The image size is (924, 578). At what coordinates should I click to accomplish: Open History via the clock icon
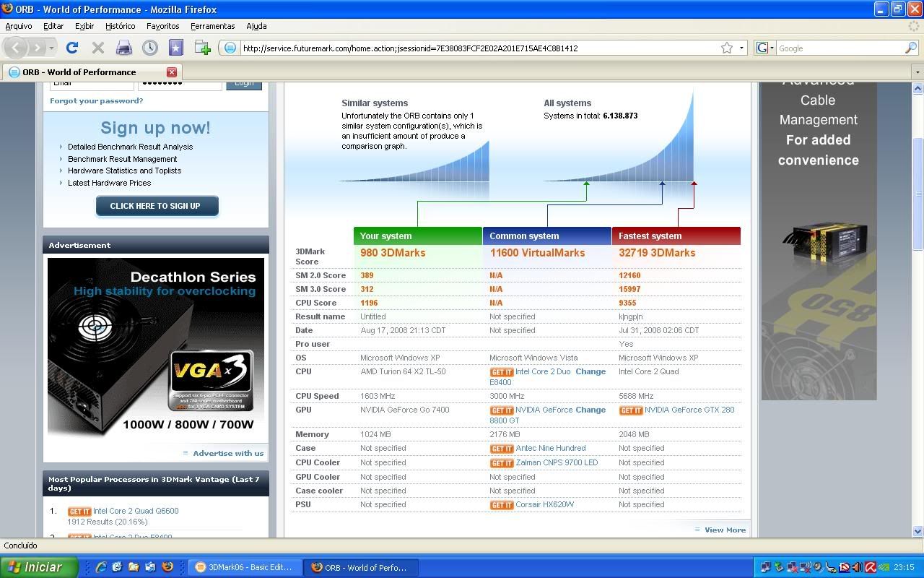tap(150, 48)
